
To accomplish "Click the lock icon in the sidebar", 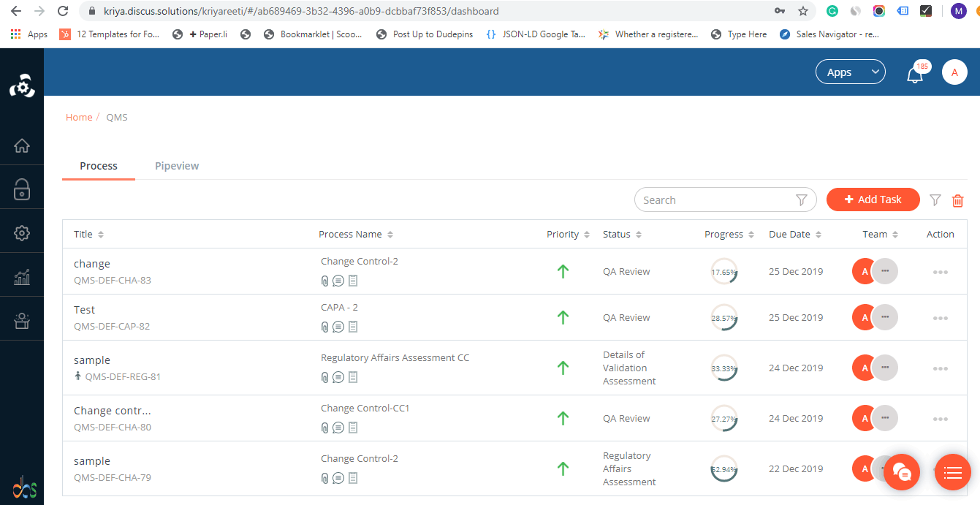I will 22,189.
